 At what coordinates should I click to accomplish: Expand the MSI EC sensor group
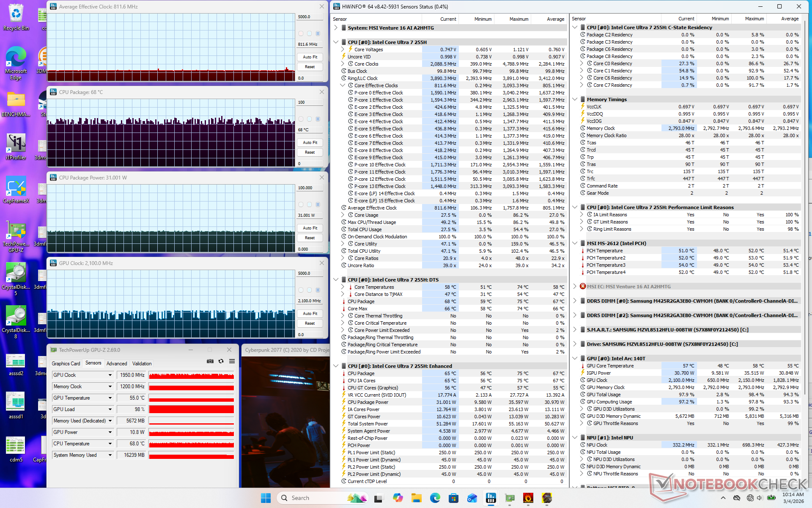(x=575, y=287)
